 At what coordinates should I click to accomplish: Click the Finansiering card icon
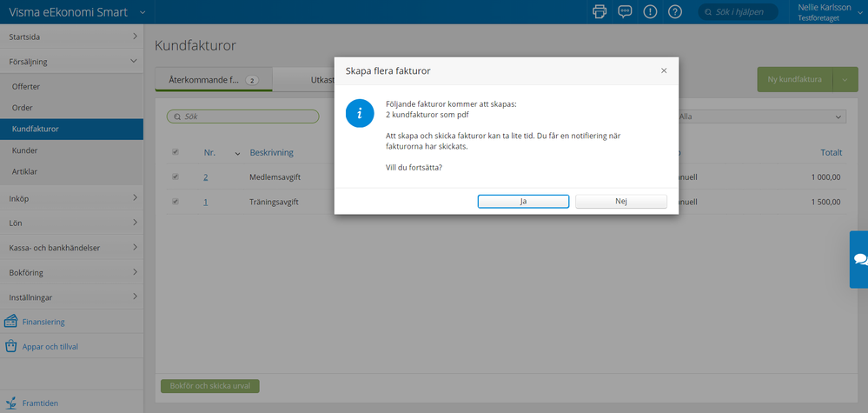12,322
